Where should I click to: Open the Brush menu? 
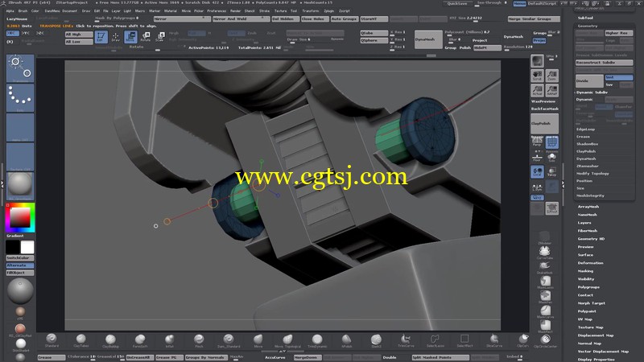click(x=23, y=11)
